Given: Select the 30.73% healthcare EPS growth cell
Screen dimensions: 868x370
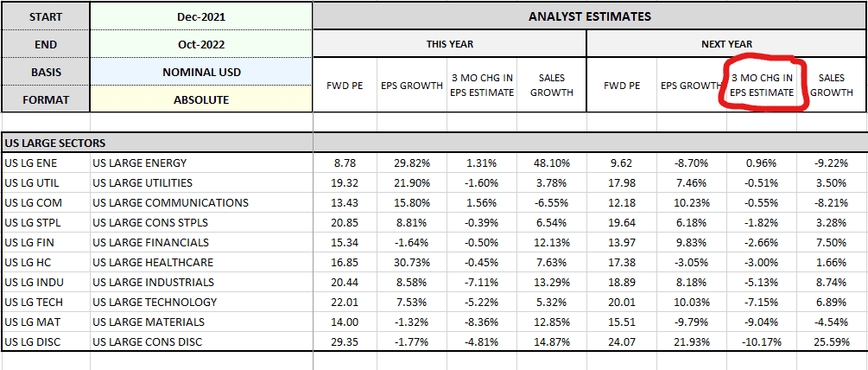Looking at the screenshot, I should point(411,262).
